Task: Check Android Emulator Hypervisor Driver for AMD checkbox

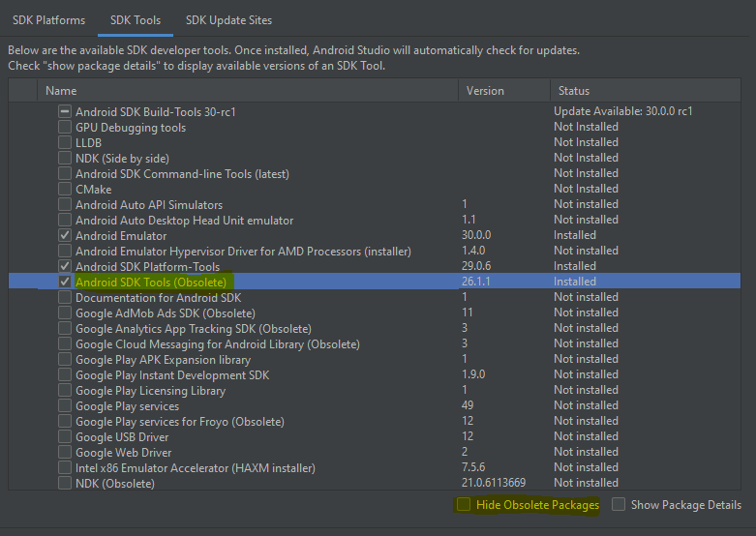Action: [x=65, y=252]
